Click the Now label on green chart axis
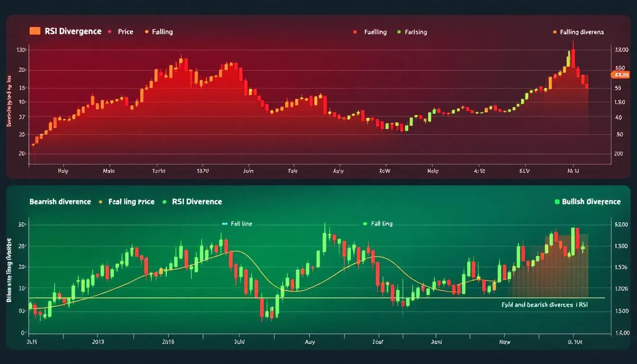Viewport: 637px width, 364px height. [505, 341]
